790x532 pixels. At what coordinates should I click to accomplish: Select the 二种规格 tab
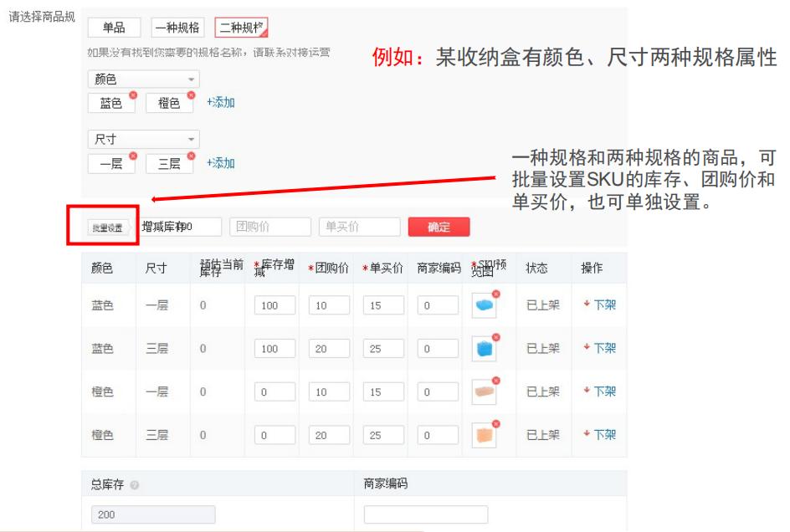(x=240, y=27)
